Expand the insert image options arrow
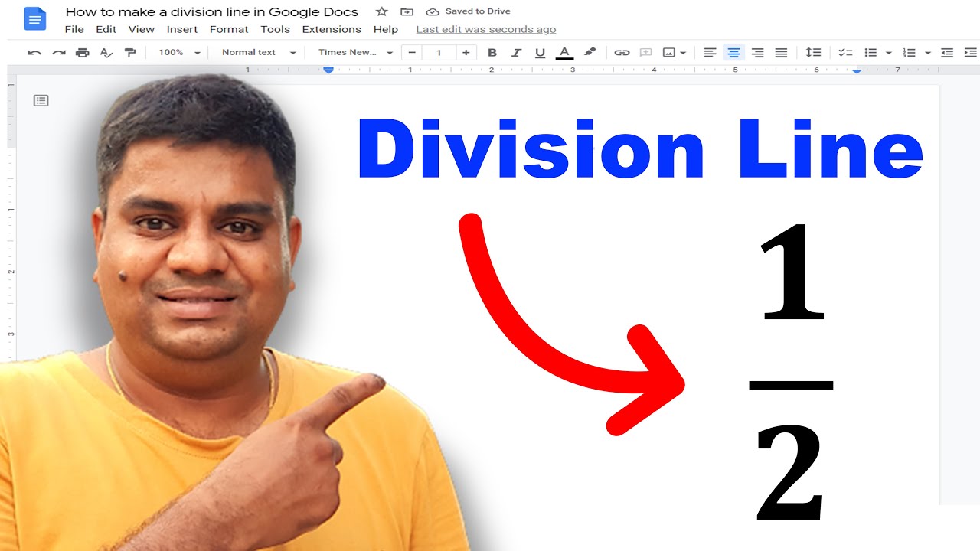 pyautogui.click(x=682, y=53)
